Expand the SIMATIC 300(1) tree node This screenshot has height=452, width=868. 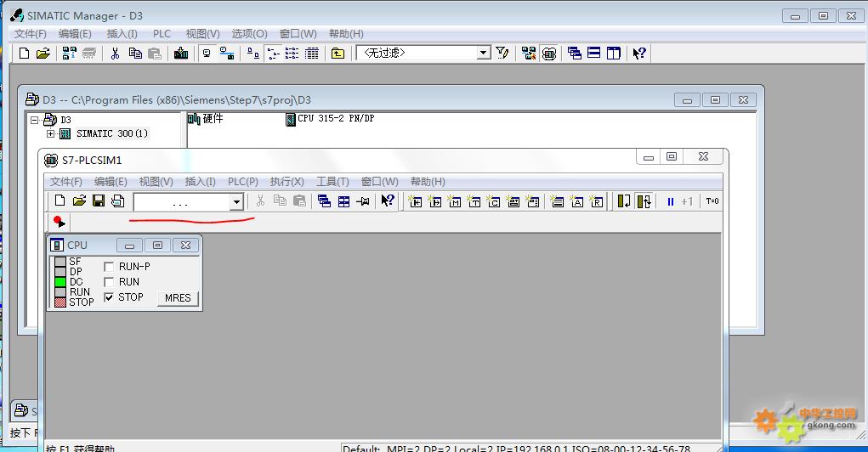point(50,134)
